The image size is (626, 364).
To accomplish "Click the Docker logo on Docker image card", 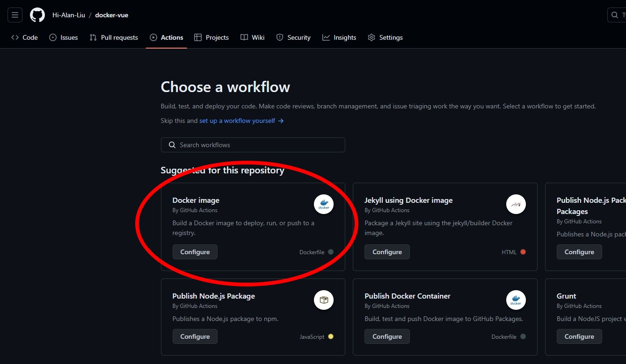I will 324,204.
